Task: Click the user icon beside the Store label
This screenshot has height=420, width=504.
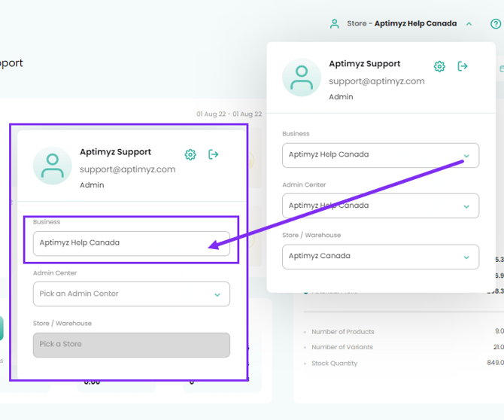Action: [x=335, y=24]
